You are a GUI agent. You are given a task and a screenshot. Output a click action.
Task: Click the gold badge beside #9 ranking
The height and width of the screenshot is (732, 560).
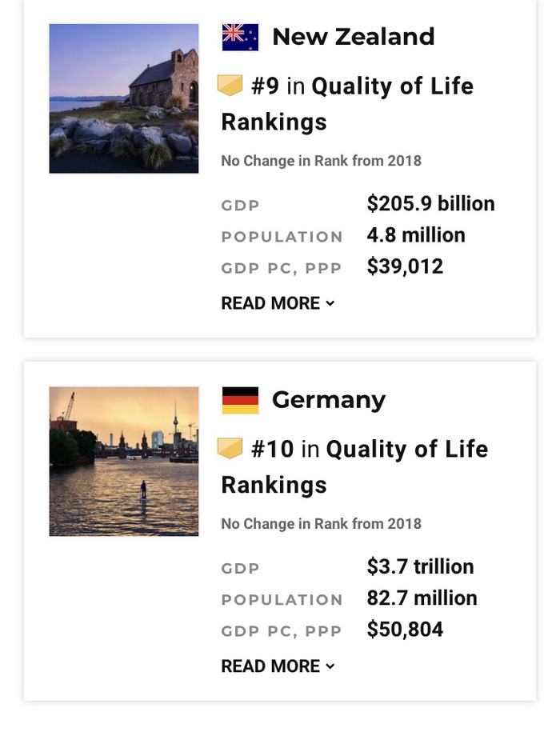coord(230,86)
